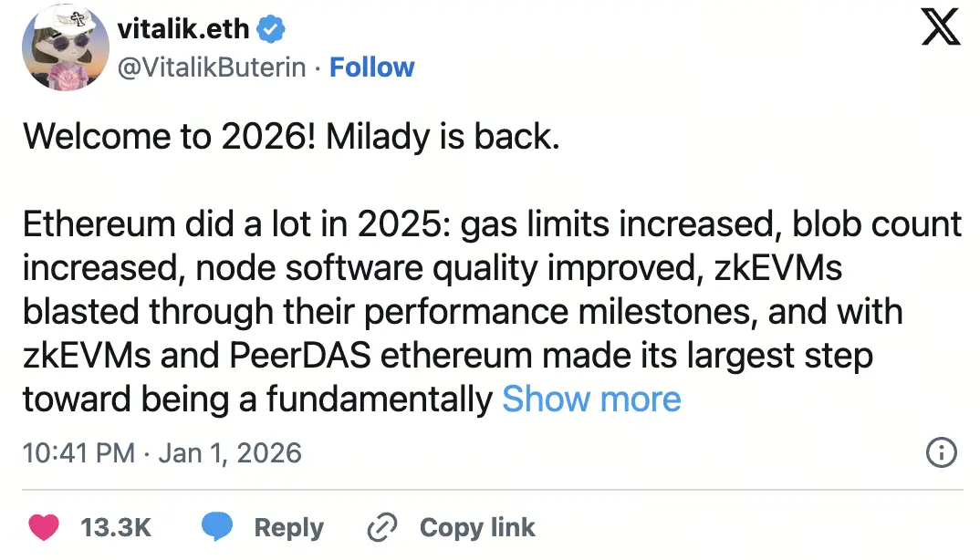
Task: Follow @VitalikButerin via the Follow control
Action: [371, 67]
